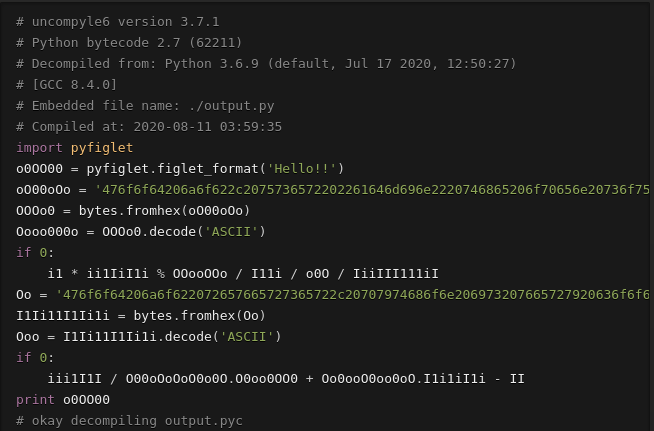
Task: Click 'bytes.fromhex(oOOOoOo)' call
Action: [x=164, y=210]
